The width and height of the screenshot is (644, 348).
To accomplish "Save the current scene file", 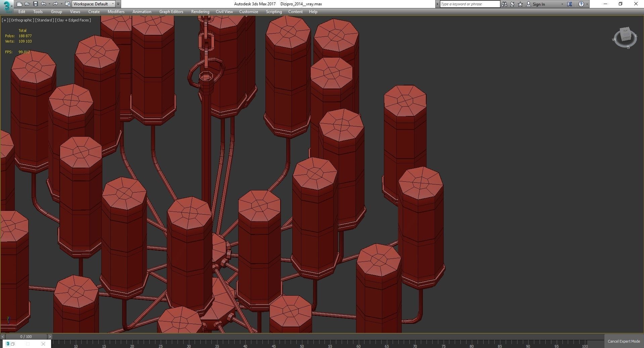I will coord(35,4).
